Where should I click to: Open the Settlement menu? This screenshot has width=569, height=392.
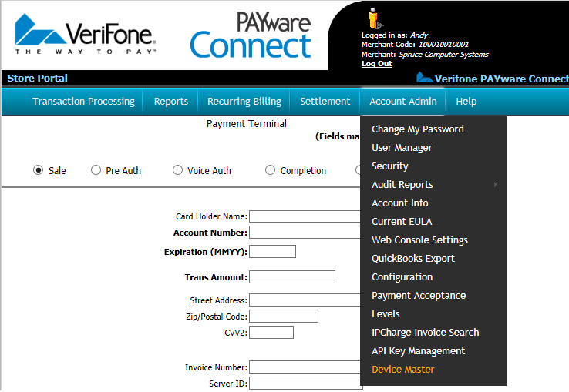[x=325, y=101]
